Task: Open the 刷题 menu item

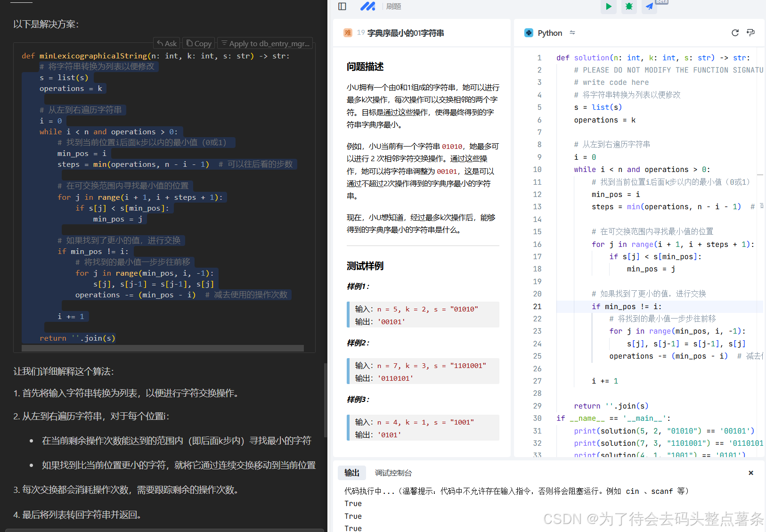Action: pyautogui.click(x=393, y=6)
